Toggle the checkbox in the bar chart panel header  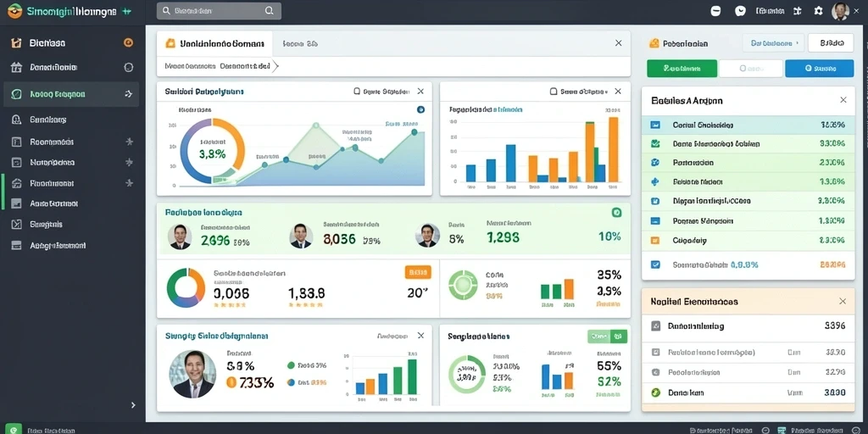click(x=553, y=92)
